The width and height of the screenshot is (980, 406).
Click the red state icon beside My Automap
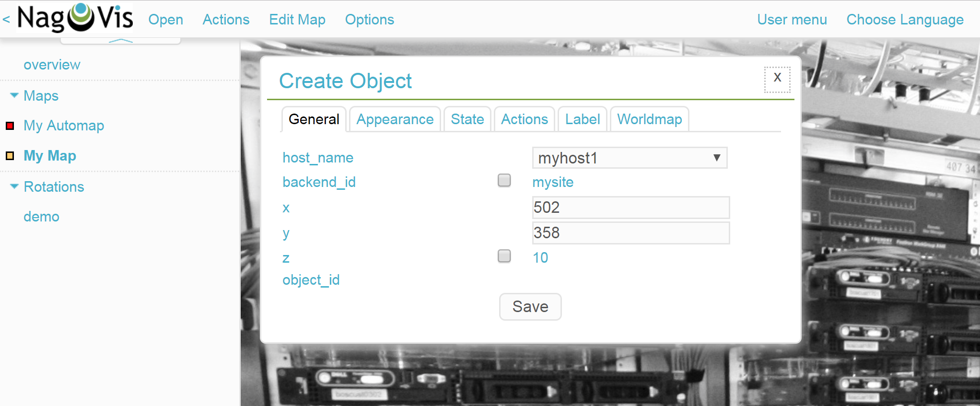pyautogui.click(x=10, y=126)
